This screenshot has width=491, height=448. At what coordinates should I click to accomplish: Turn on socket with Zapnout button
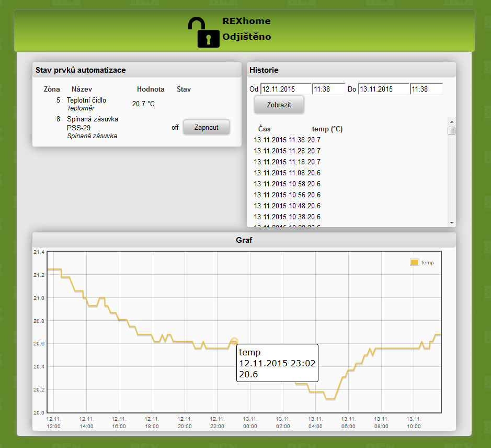[206, 127]
